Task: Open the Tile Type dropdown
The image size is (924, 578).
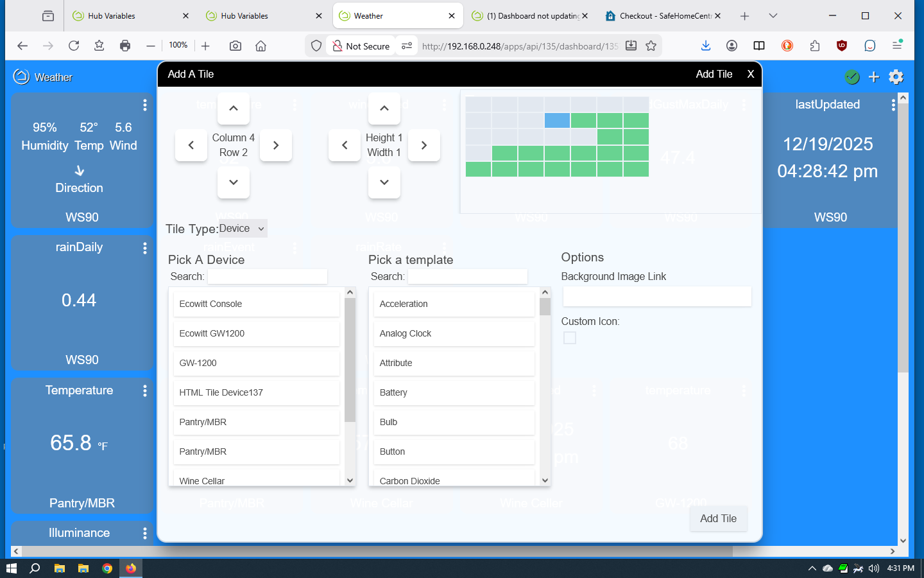Action: (242, 229)
